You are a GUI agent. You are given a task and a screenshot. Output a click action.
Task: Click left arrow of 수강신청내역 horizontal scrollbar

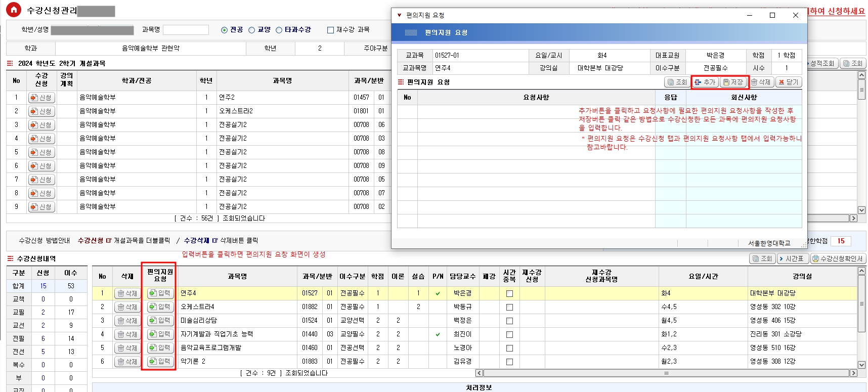pos(480,373)
